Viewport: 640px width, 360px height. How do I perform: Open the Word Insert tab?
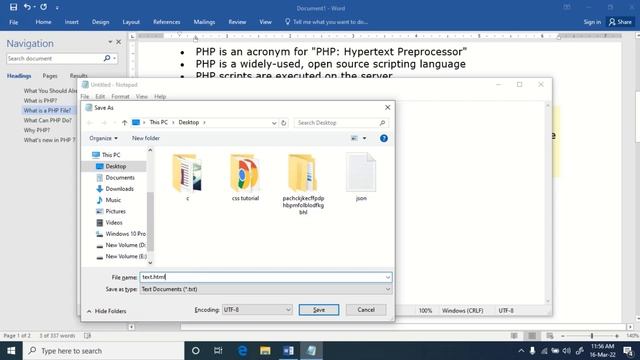pyautogui.click(x=71, y=22)
